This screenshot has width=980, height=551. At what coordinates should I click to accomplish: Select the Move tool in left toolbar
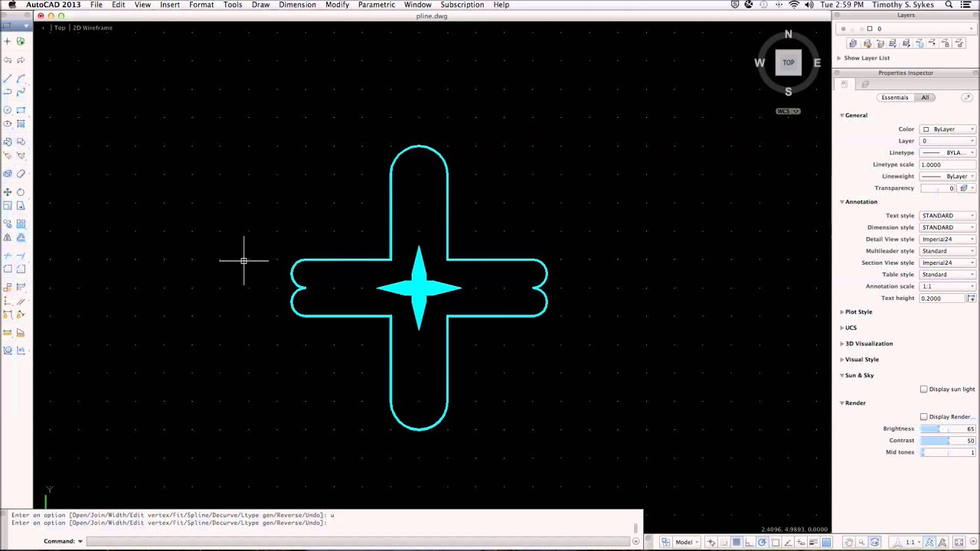tap(8, 191)
